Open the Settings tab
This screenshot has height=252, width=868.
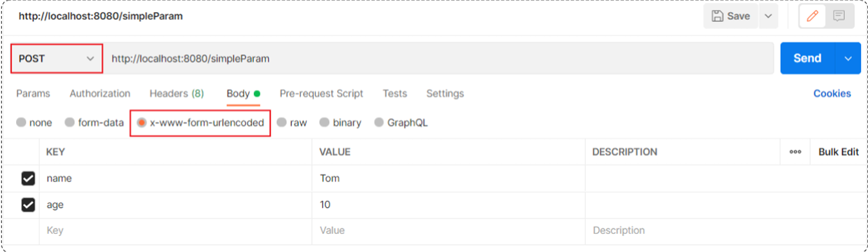click(445, 93)
